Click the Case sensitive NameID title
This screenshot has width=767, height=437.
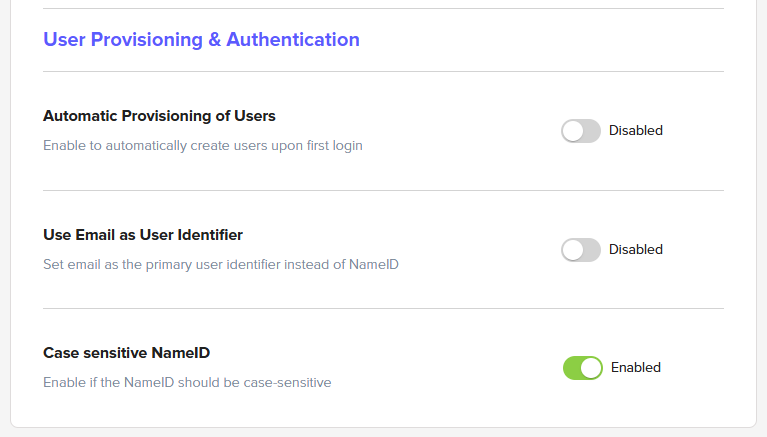pyautogui.click(x=126, y=353)
